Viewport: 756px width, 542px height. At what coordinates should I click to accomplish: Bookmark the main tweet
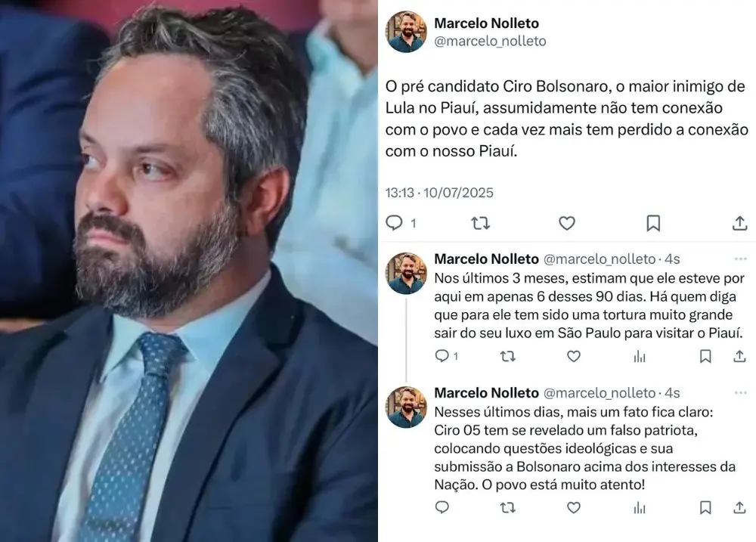(653, 223)
